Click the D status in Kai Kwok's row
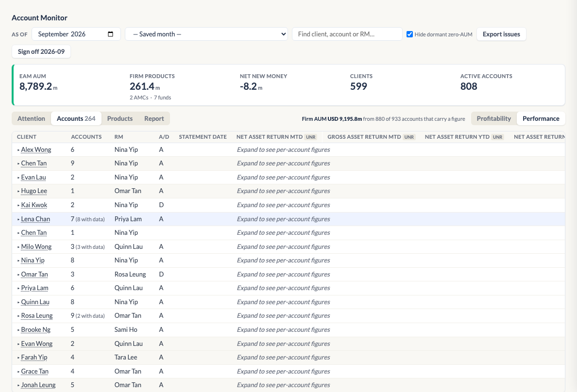 [161, 205]
